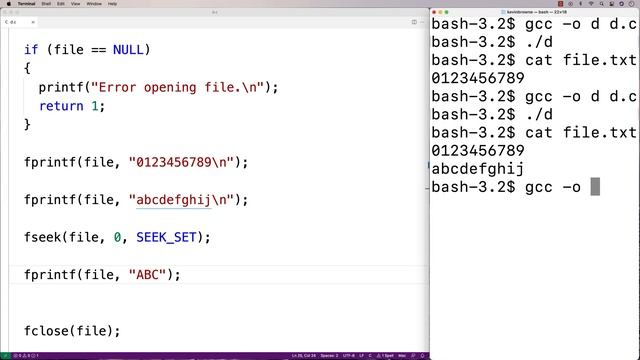Close the terminal window

[x=434, y=12]
